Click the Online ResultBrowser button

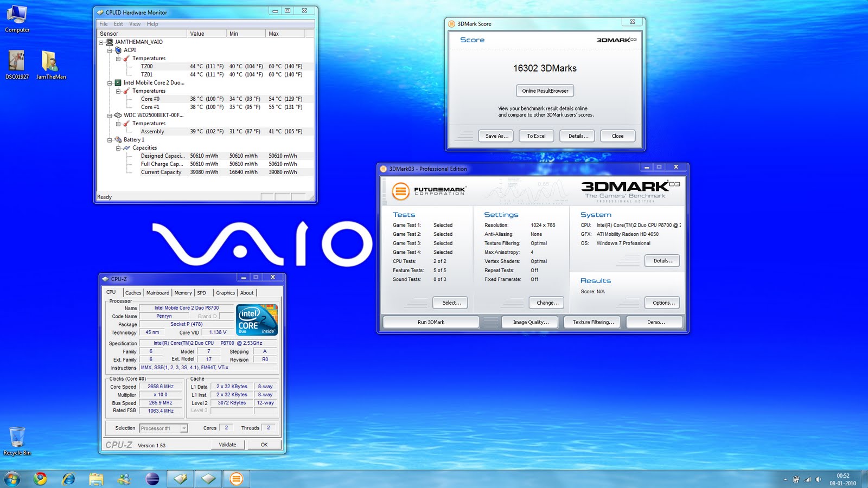pyautogui.click(x=545, y=91)
